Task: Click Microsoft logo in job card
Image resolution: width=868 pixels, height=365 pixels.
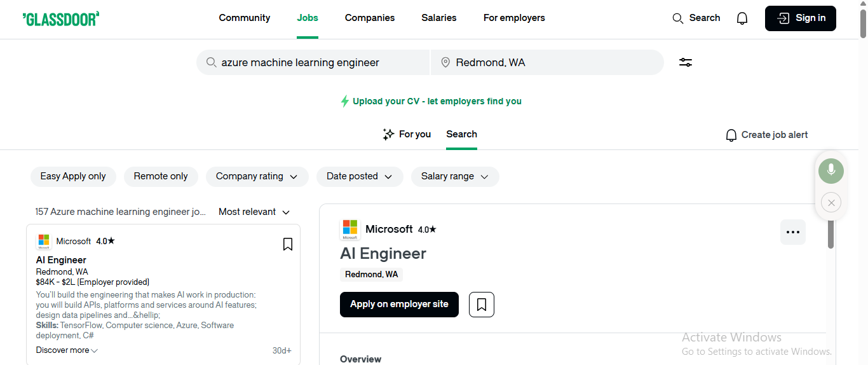Action: point(44,241)
